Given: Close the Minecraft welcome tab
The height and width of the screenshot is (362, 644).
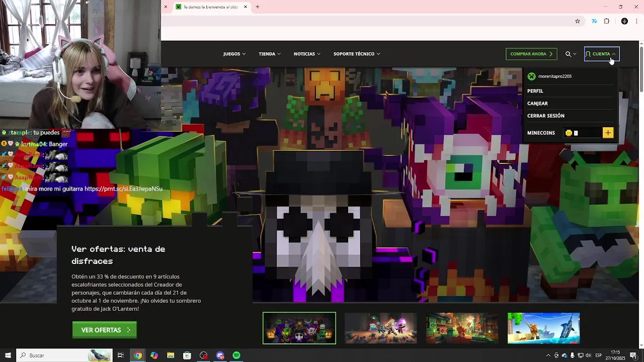Looking at the screenshot, I should 246,7.
